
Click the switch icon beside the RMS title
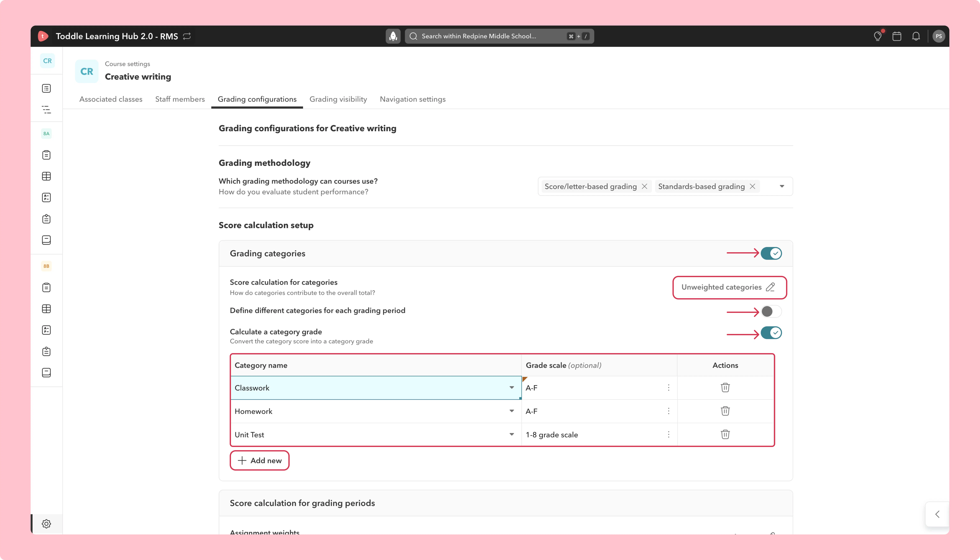[187, 36]
